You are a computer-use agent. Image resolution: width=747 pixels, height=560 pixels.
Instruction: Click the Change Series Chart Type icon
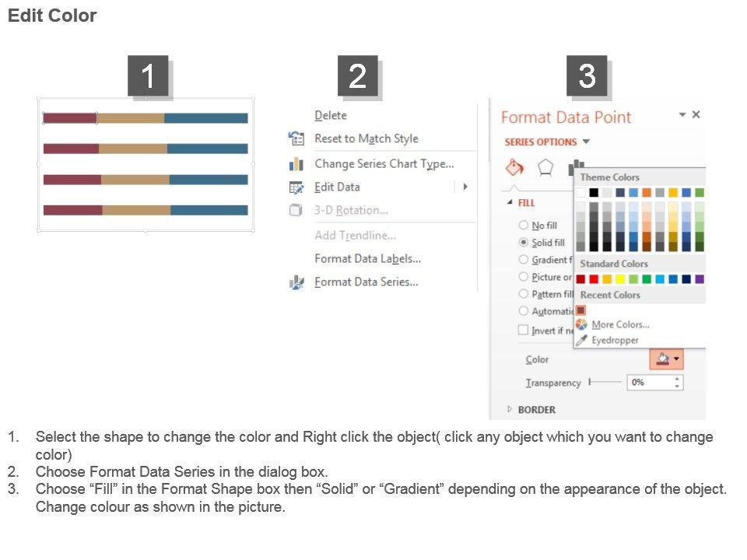click(x=296, y=164)
